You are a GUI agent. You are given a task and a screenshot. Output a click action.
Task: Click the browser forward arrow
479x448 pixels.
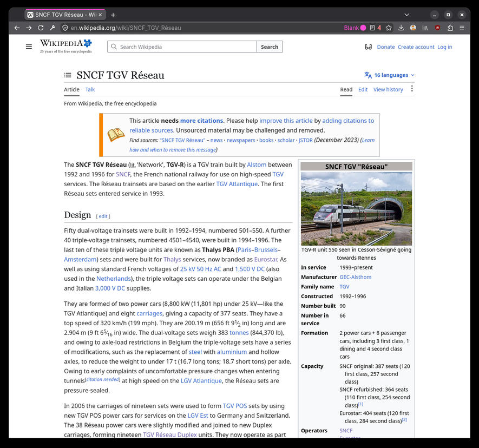(29, 28)
